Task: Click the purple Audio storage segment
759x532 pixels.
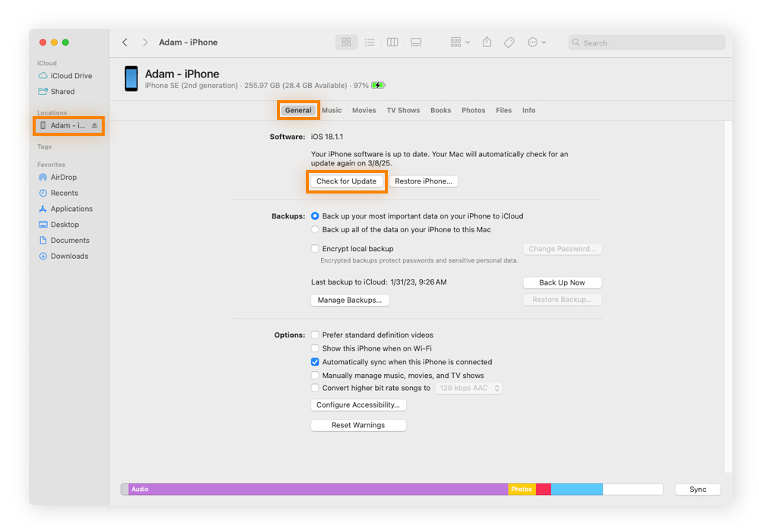Action: tap(319, 490)
